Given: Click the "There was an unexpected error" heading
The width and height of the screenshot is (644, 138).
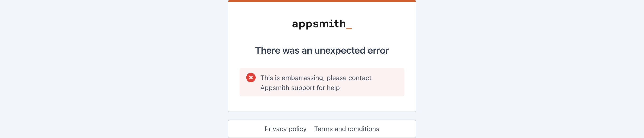Looking at the screenshot, I should 322,51.
